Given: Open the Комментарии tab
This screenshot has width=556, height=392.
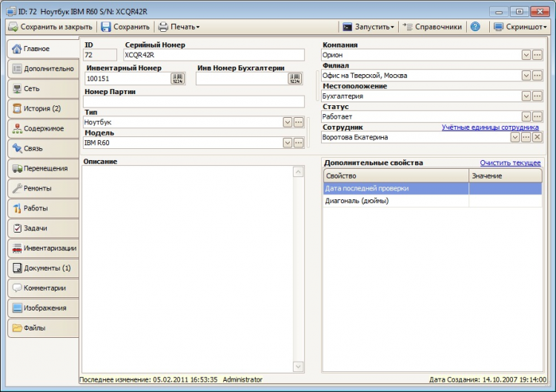Looking at the screenshot, I should coord(43,288).
